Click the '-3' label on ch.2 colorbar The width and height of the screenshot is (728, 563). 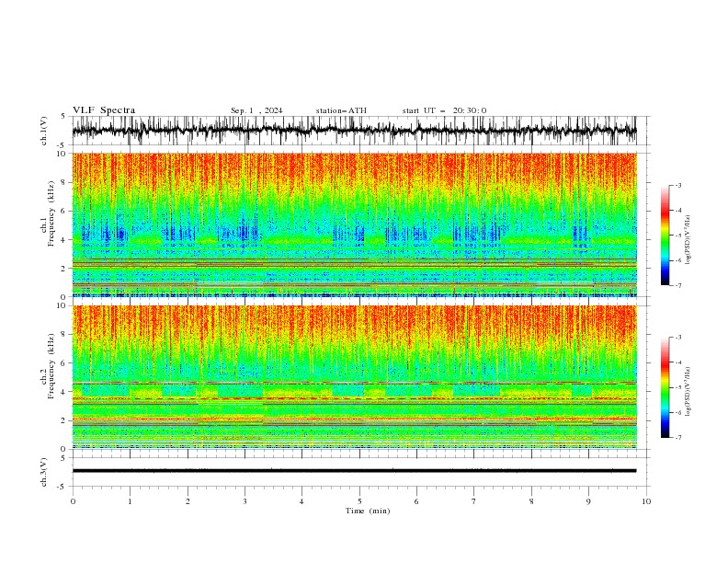[x=677, y=338]
